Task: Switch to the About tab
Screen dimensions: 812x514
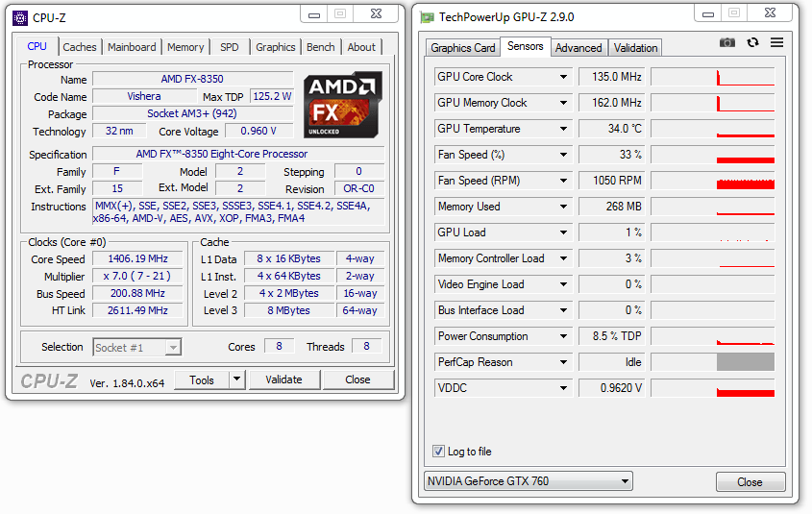Action: coord(361,47)
